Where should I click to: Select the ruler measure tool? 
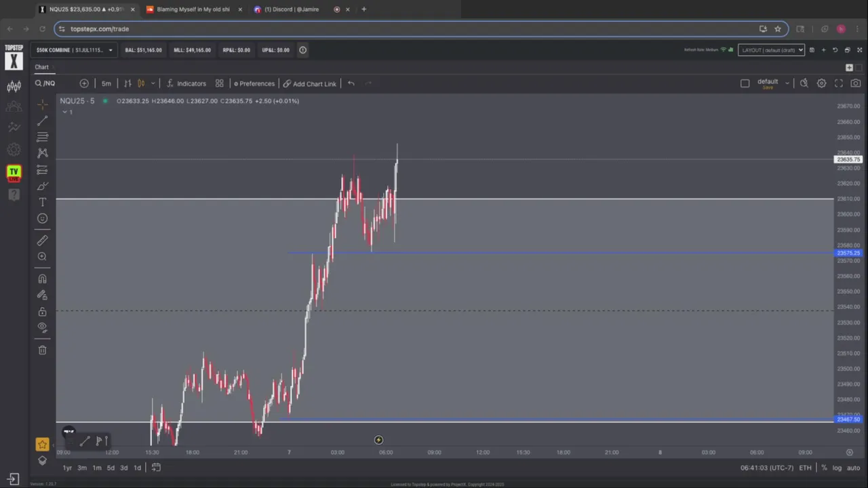pos(42,240)
